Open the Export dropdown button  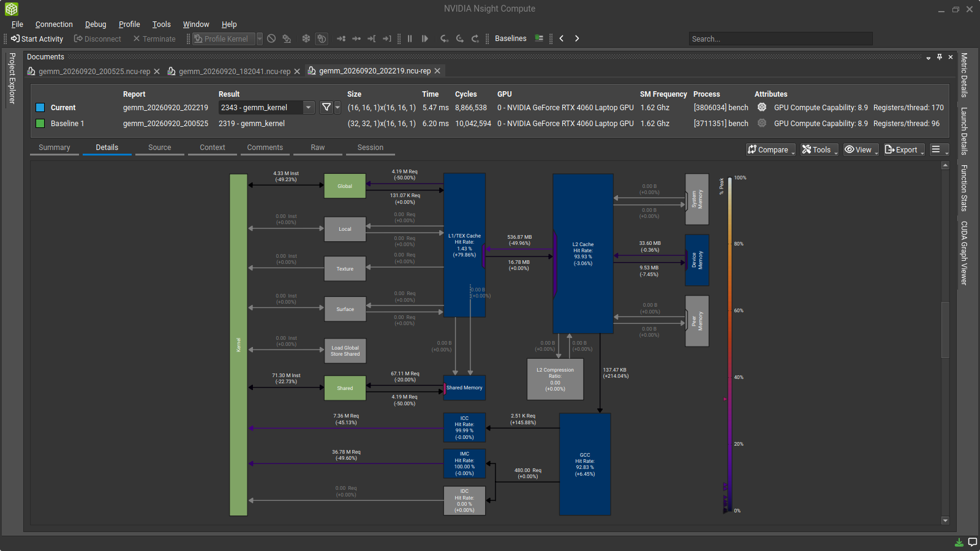pos(904,149)
